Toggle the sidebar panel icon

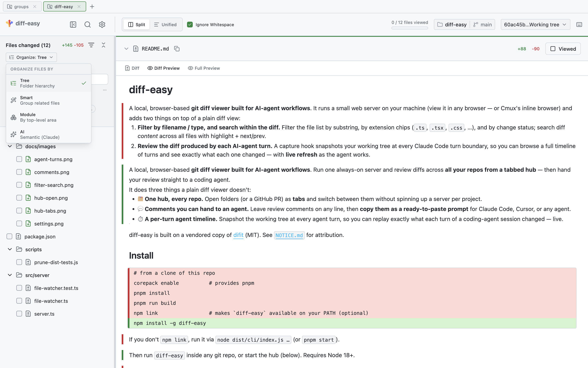pyautogui.click(x=73, y=25)
